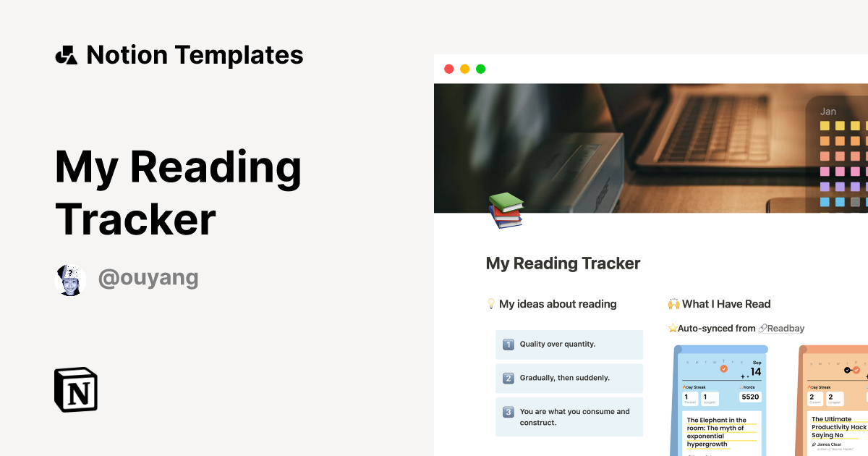
Task: Select the numbered badge '3' on the consume-and-construct callout
Action: point(507,411)
